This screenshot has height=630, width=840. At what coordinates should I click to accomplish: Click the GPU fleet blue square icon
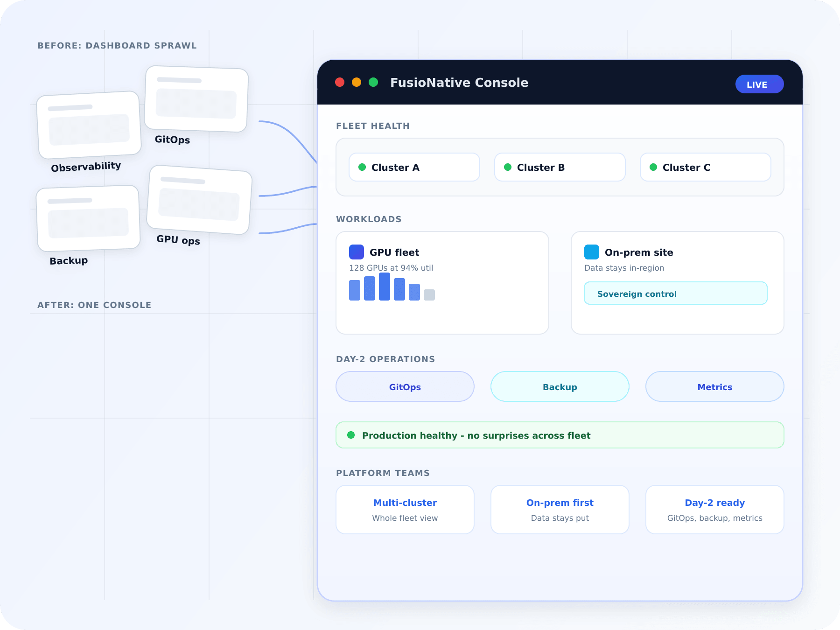point(357,252)
